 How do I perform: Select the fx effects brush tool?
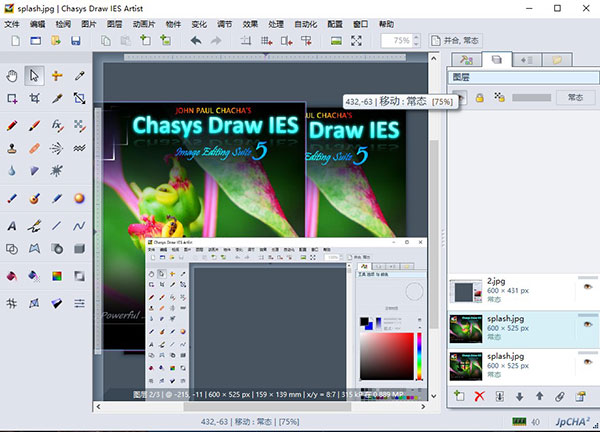[57, 126]
